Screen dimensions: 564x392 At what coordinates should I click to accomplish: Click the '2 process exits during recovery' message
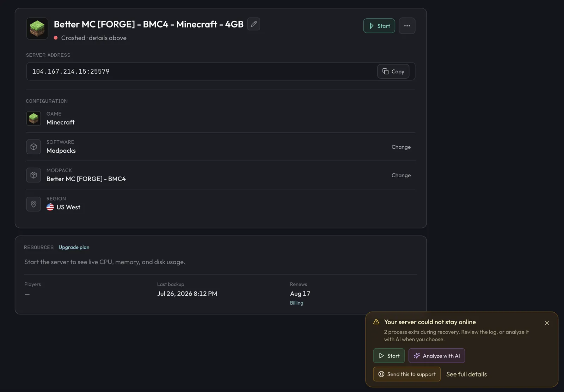tap(456, 336)
